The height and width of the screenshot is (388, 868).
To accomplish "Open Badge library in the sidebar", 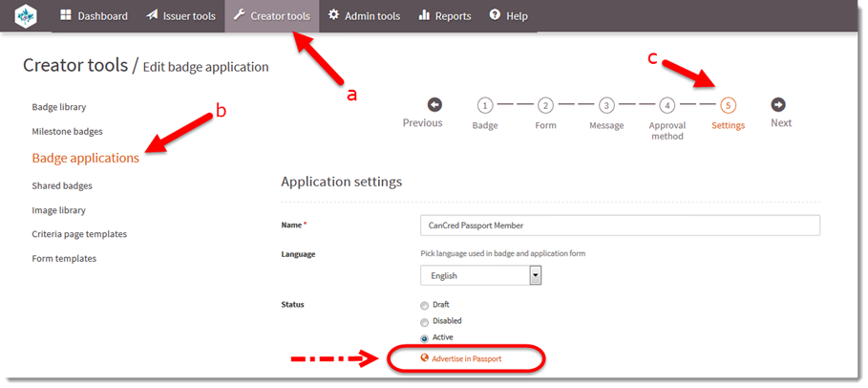I will coord(59,107).
